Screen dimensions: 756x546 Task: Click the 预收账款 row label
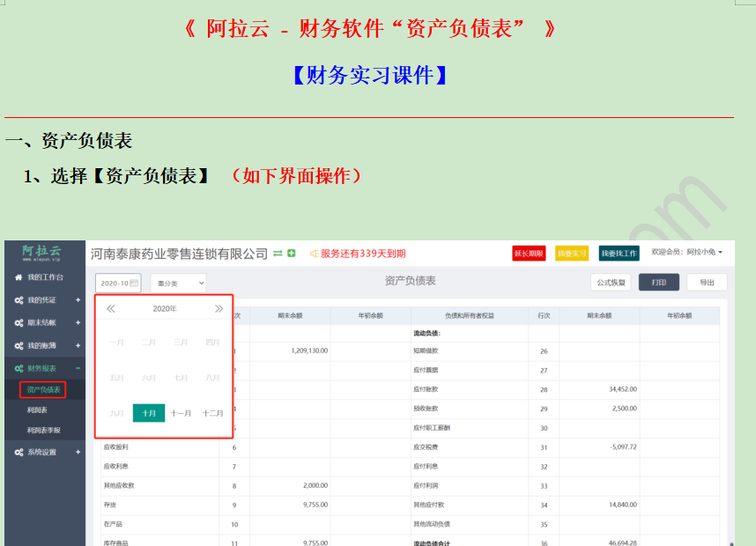[x=426, y=408]
